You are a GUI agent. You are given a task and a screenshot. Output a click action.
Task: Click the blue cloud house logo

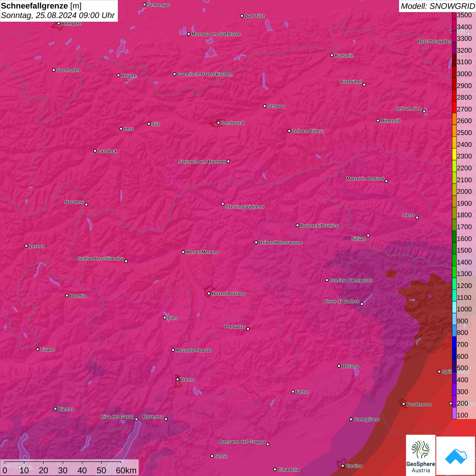[x=456, y=456]
